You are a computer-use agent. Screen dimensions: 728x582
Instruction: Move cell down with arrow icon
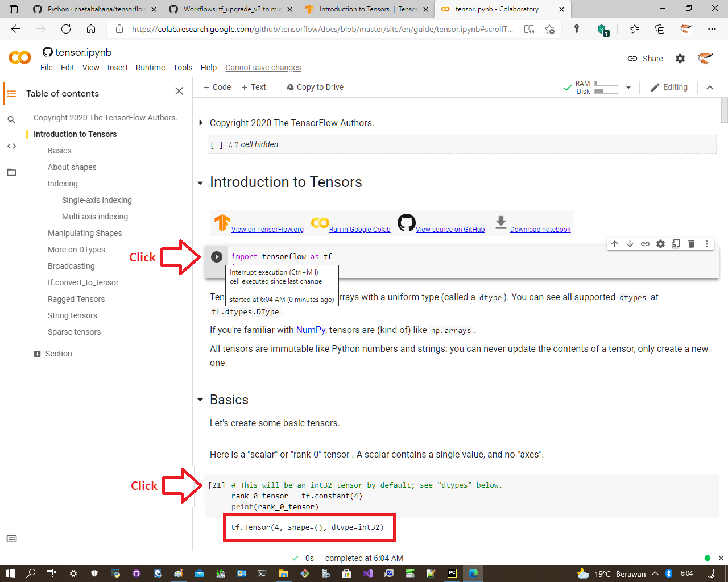tap(630, 244)
